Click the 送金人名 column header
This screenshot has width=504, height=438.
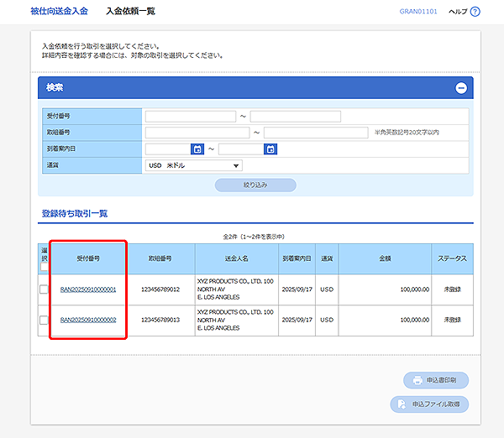pyautogui.click(x=237, y=258)
